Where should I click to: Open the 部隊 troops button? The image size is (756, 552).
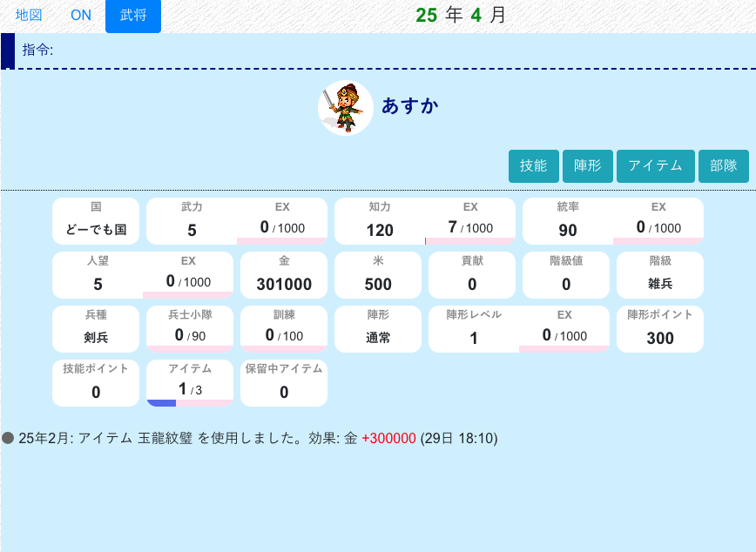(x=723, y=166)
